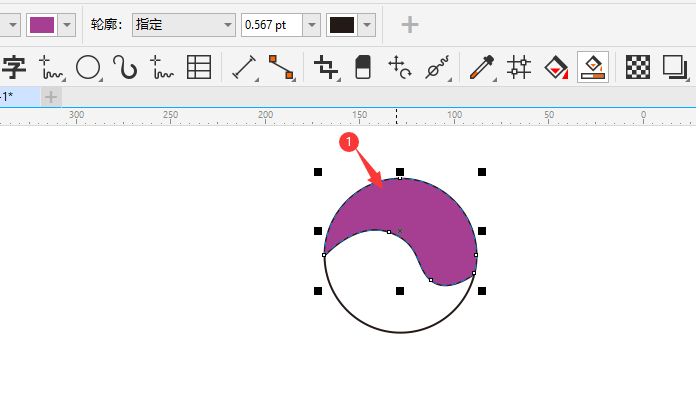Select the spiral curve tool
Screen dimensions: 696x404
(125, 67)
